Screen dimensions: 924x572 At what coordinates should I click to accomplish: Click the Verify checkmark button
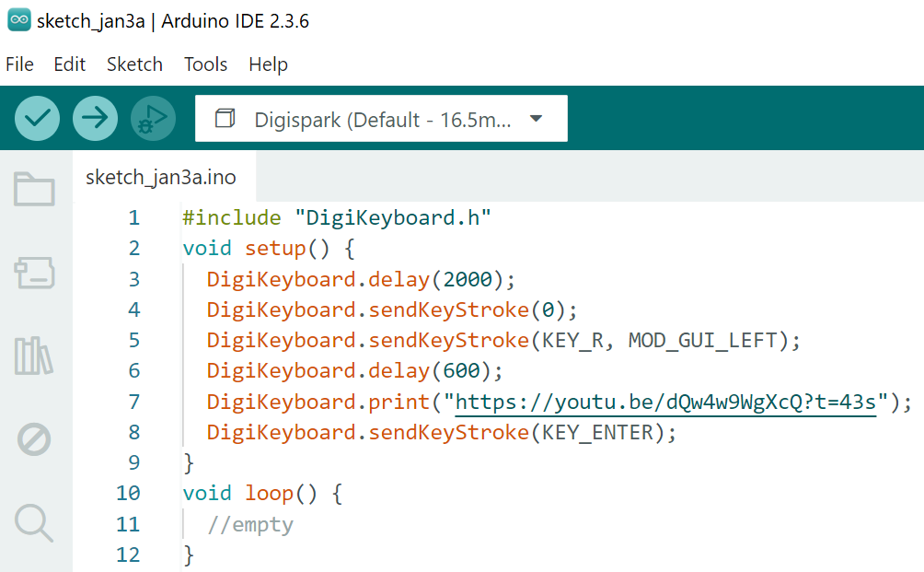38,118
